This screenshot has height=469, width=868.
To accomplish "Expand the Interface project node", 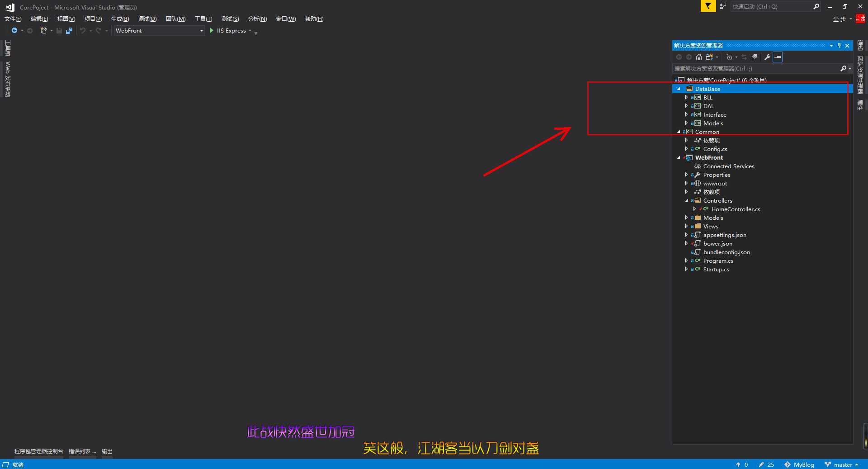I will (x=686, y=115).
